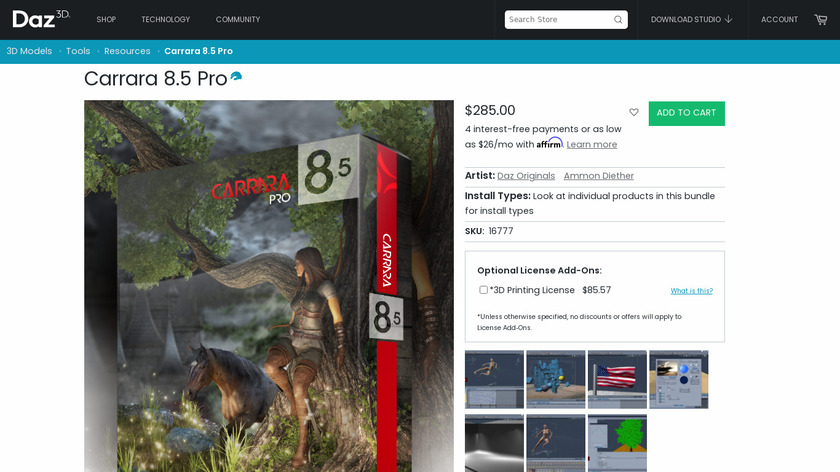Click the Affirm logo
The image size is (840, 472).
(x=550, y=143)
